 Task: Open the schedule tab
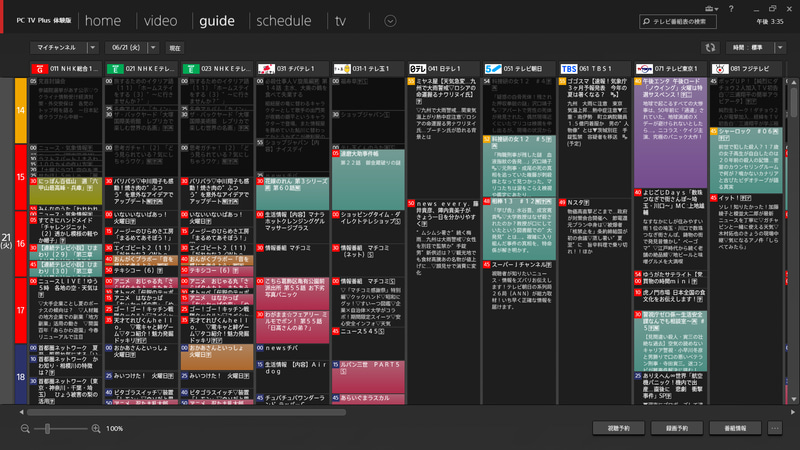(x=284, y=21)
